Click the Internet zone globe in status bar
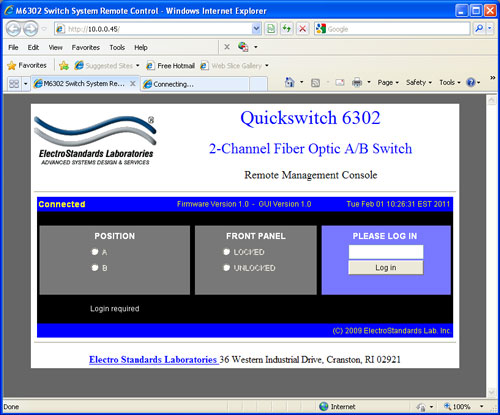This screenshot has height=415, width=500. pos(323,406)
